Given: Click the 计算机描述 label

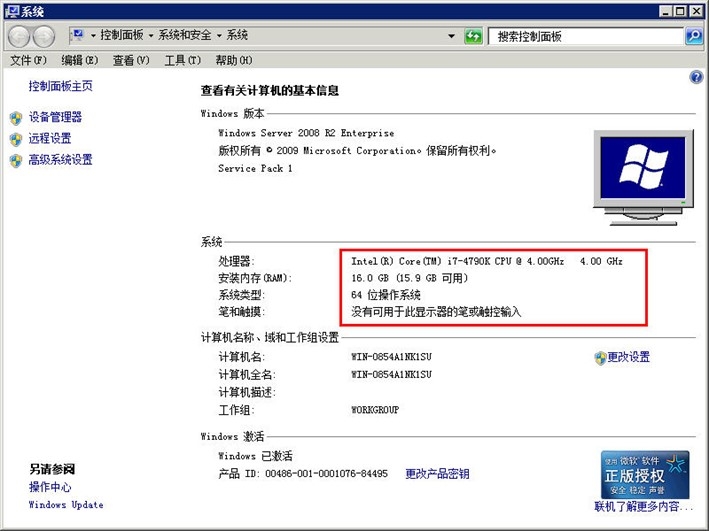Looking at the screenshot, I should [247, 392].
